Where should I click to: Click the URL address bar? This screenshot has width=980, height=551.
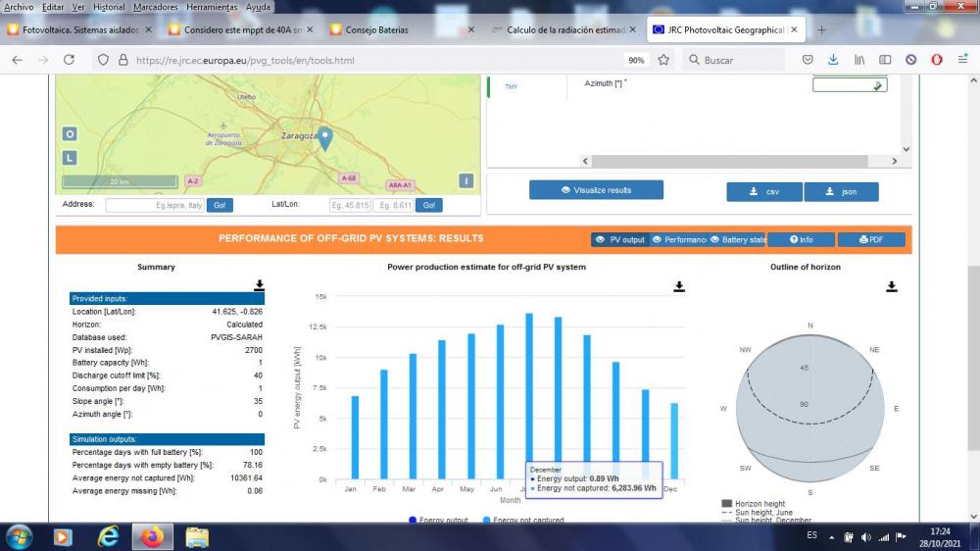point(375,60)
